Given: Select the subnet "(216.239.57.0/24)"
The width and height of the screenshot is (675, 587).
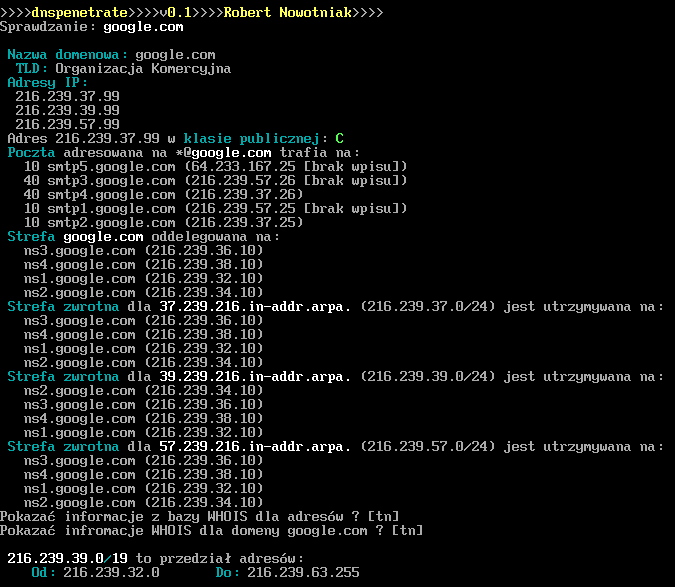Looking at the screenshot, I should pyautogui.click(x=427, y=446).
